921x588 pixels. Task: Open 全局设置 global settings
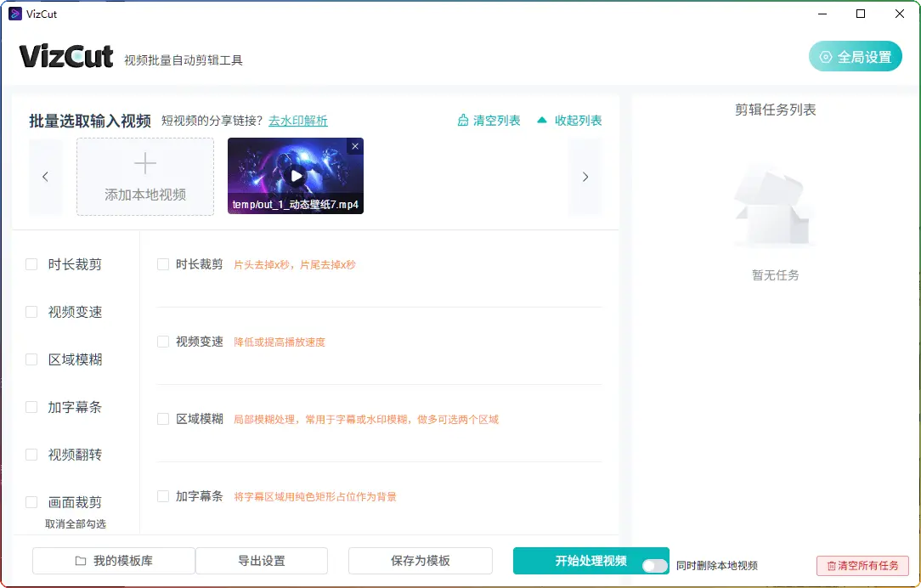[855, 57]
